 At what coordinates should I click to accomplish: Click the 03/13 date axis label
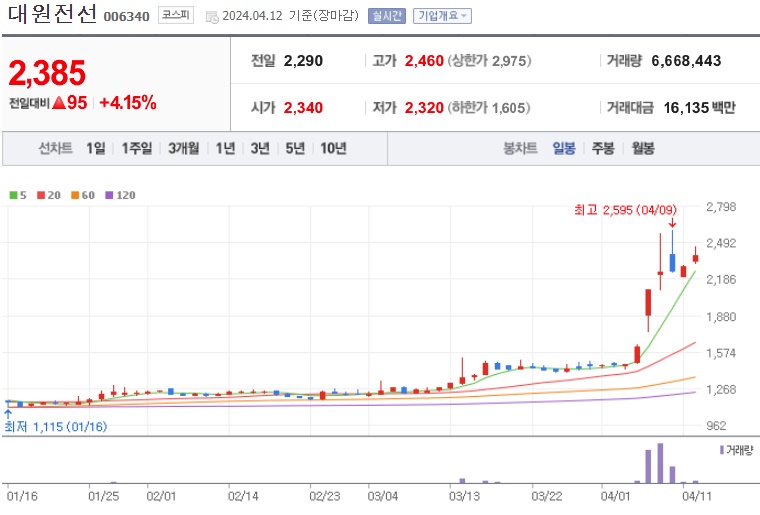464,496
